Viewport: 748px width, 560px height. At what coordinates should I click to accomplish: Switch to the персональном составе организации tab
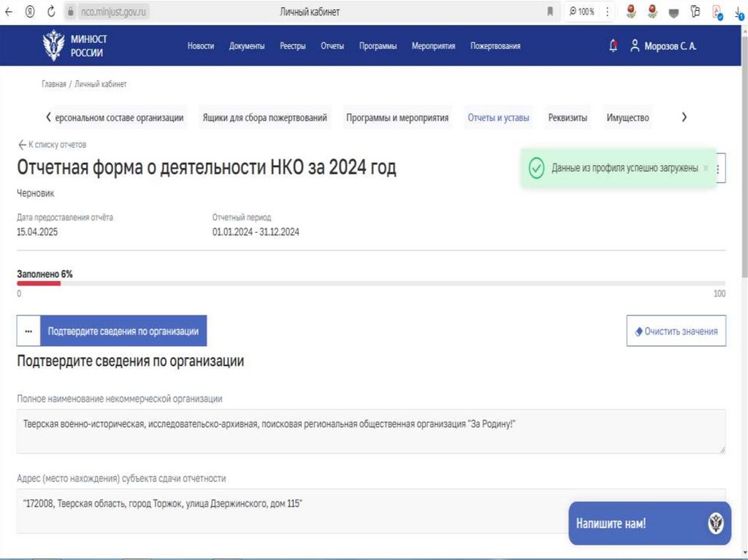point(119,118)
